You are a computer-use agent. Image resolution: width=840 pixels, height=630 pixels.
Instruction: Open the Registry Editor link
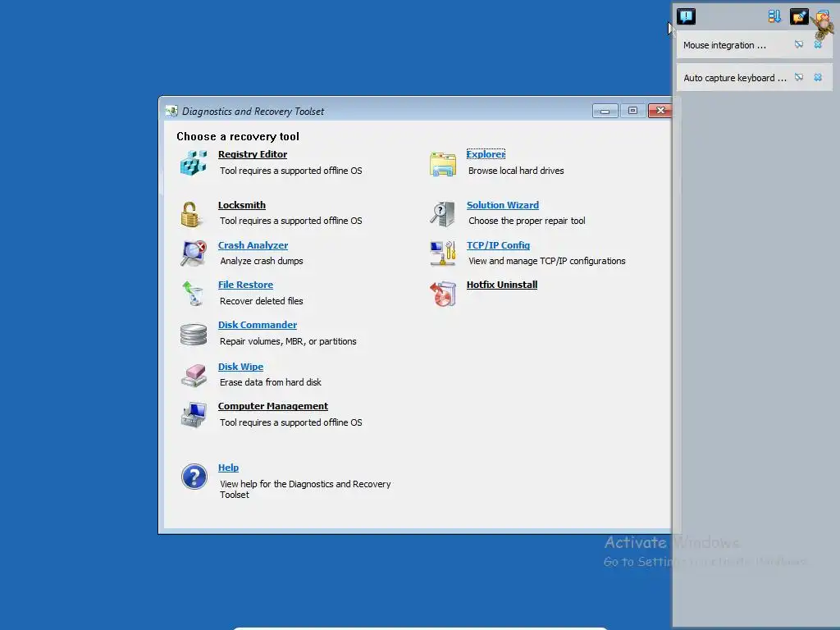click(253, 154)
